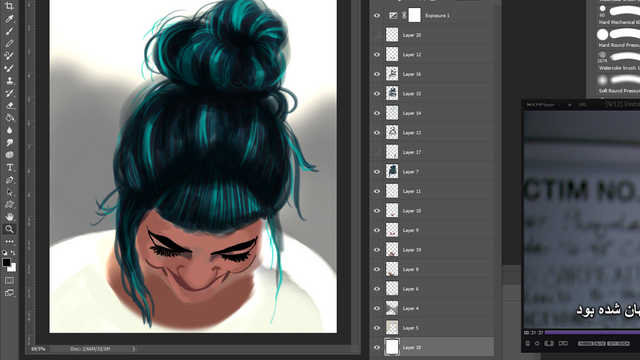Click the KMPlayer purple seek bar
The width and height of the screenshot is (640, 360).
(x=592, y=333)
